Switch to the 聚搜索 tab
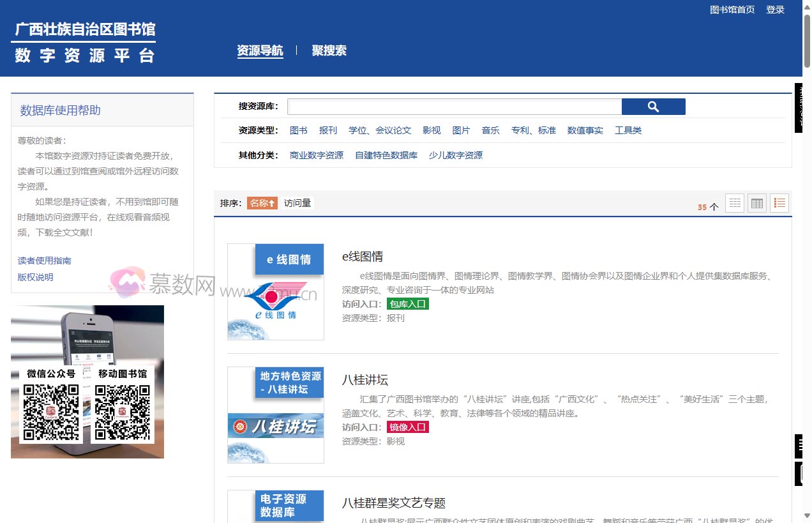 pos(329,50)
